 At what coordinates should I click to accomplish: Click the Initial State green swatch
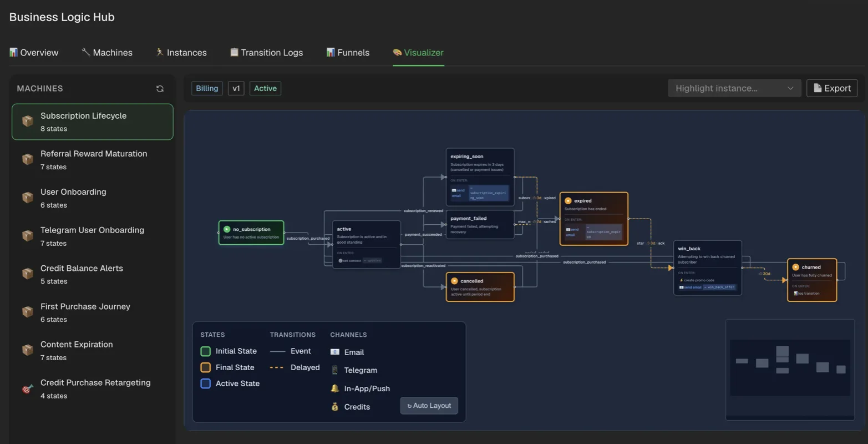tap(205, 351)
